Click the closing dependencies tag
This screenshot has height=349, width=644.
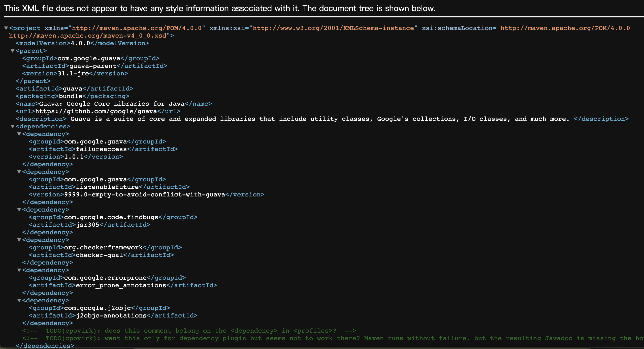click(x=45, y=345)
